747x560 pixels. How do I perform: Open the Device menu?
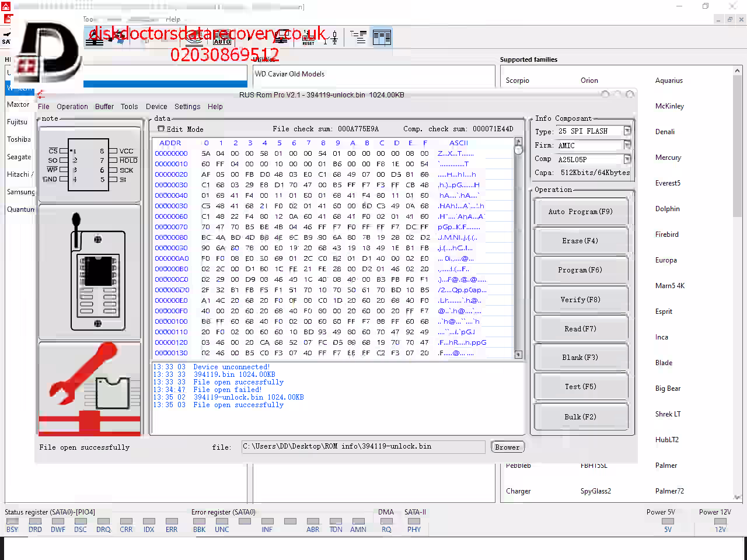tap(156, 107)
